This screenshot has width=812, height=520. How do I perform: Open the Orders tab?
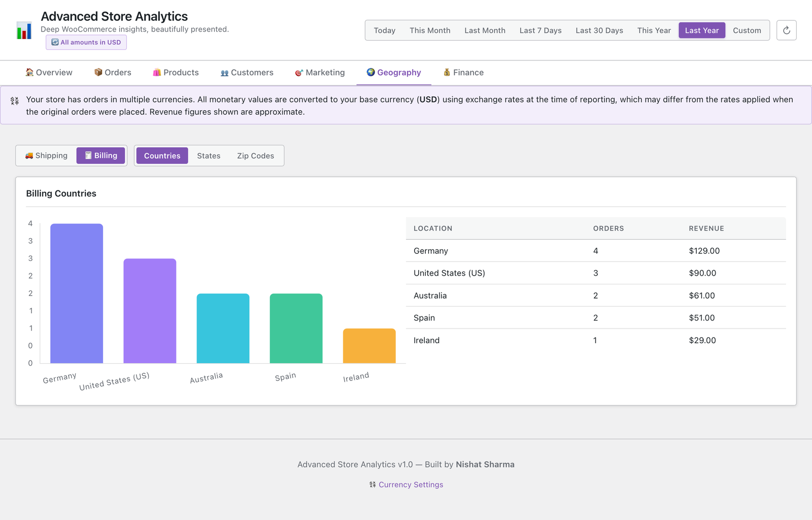[113, 73]
